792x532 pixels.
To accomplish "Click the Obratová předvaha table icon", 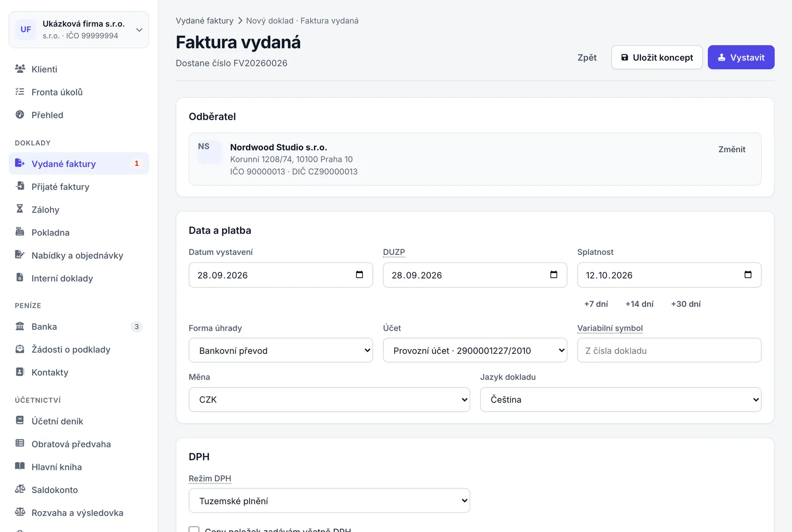I will (20, 443).
